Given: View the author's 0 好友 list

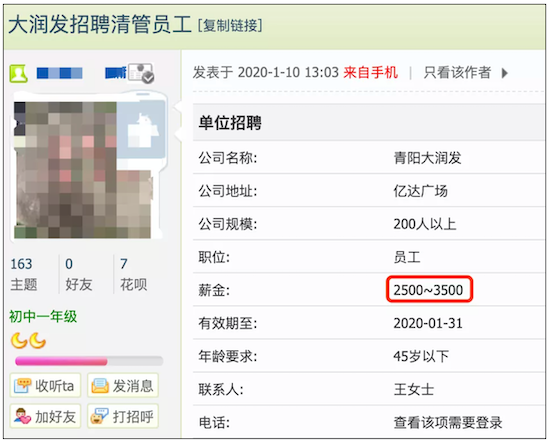Looking at the screenshot, I should click(79, 274).
